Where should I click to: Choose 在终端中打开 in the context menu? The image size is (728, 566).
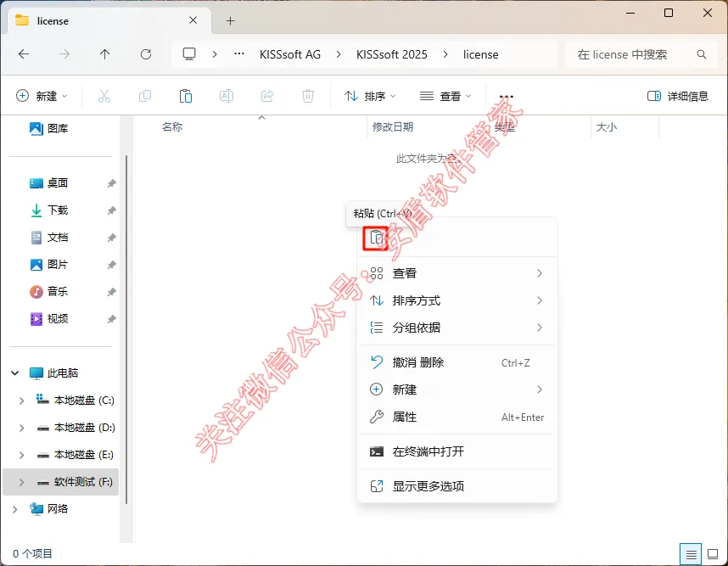click(457, 451)
